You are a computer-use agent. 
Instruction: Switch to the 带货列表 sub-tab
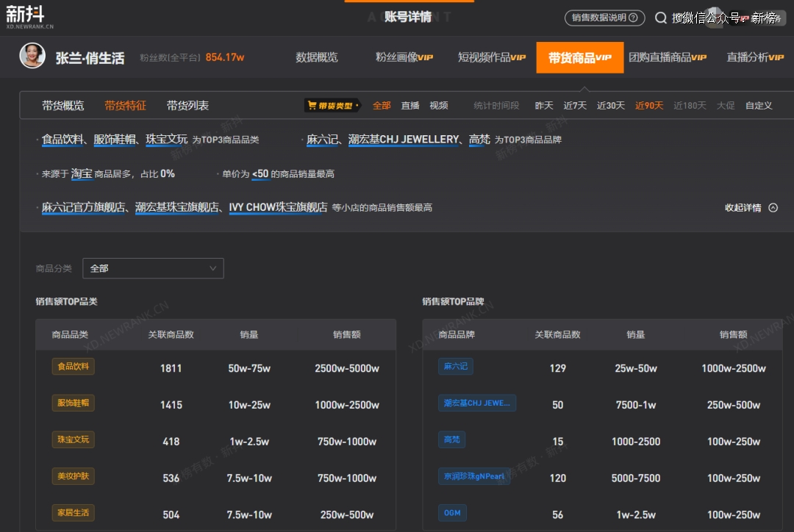(x=188, y=105)
